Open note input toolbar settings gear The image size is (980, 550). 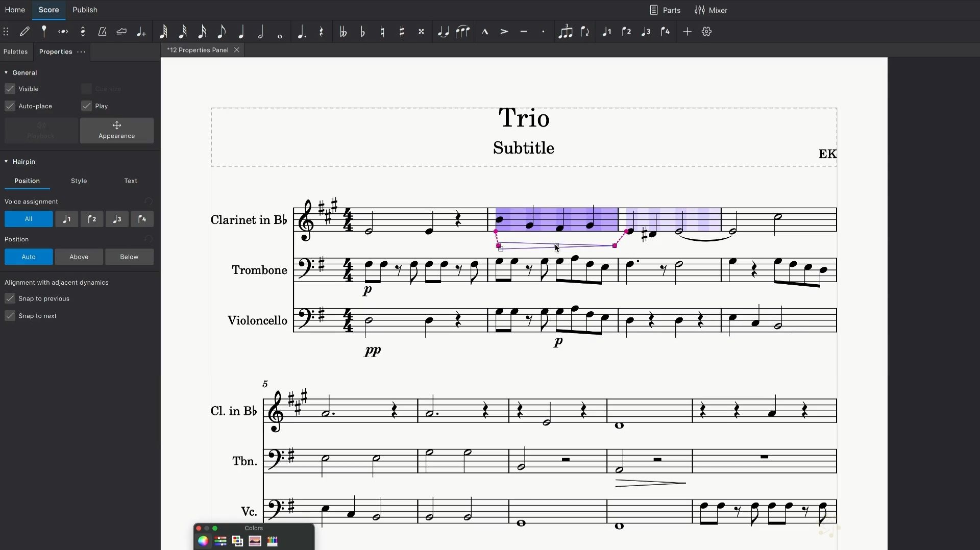(x=706, y=32)
